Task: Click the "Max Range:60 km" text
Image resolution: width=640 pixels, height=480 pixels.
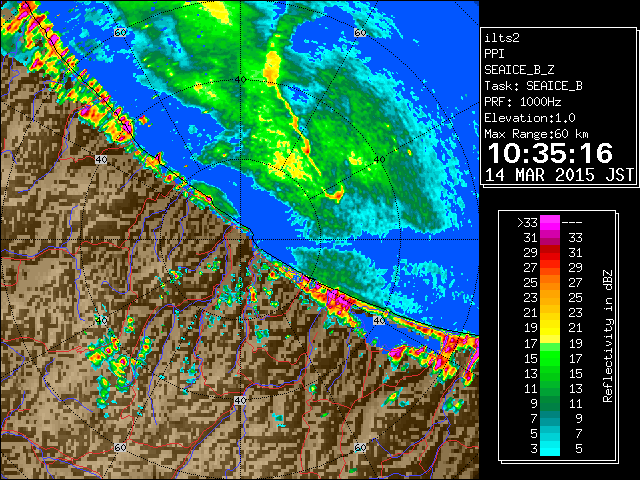Action: [x=536, y=134]
